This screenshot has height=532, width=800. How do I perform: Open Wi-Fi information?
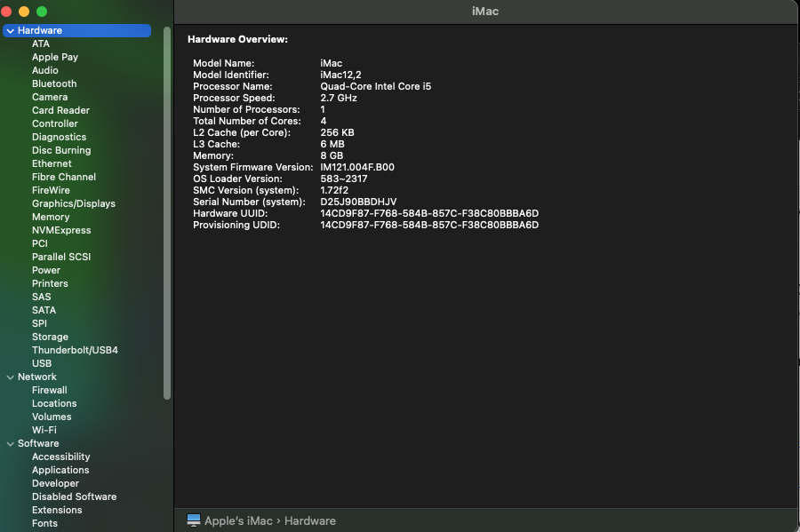click(x=44, y=430)
